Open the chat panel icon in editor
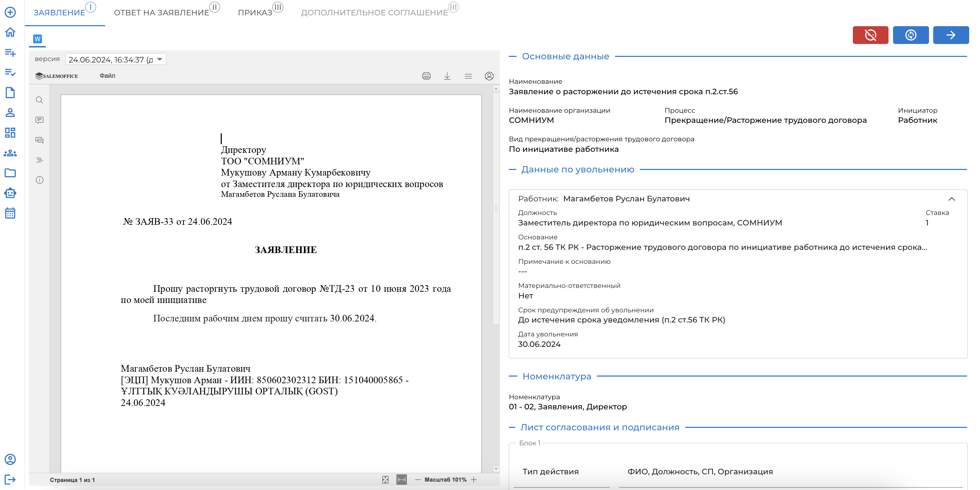The image size is (980, 490). tap(39, 140)
